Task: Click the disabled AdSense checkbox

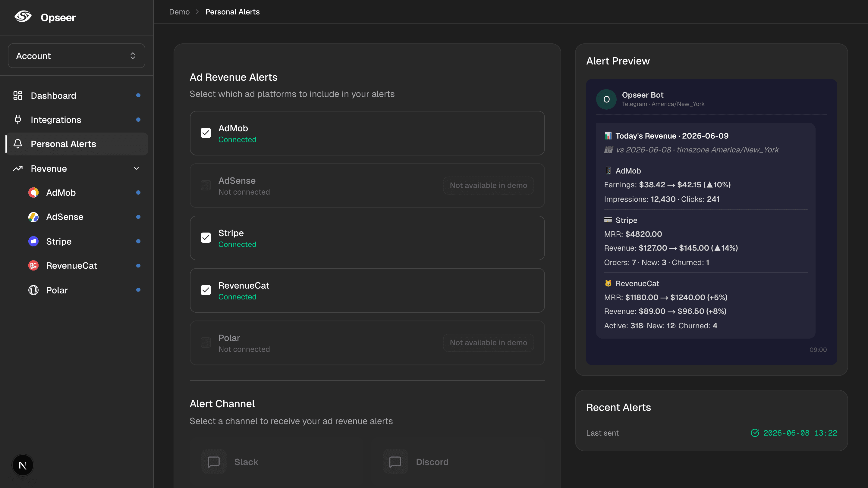Action: pos(206,185)
